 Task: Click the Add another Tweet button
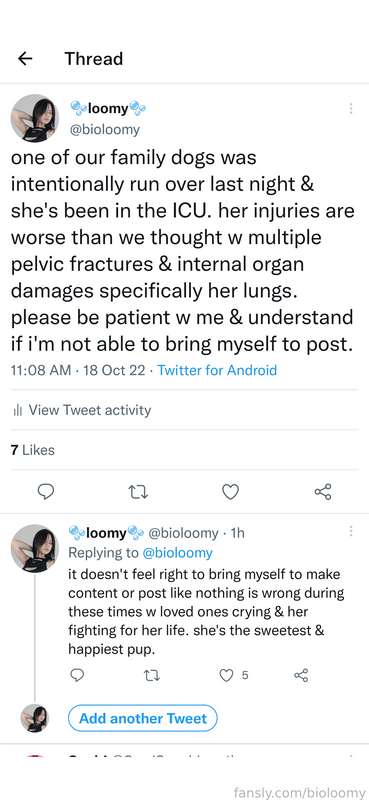point(143,718)
